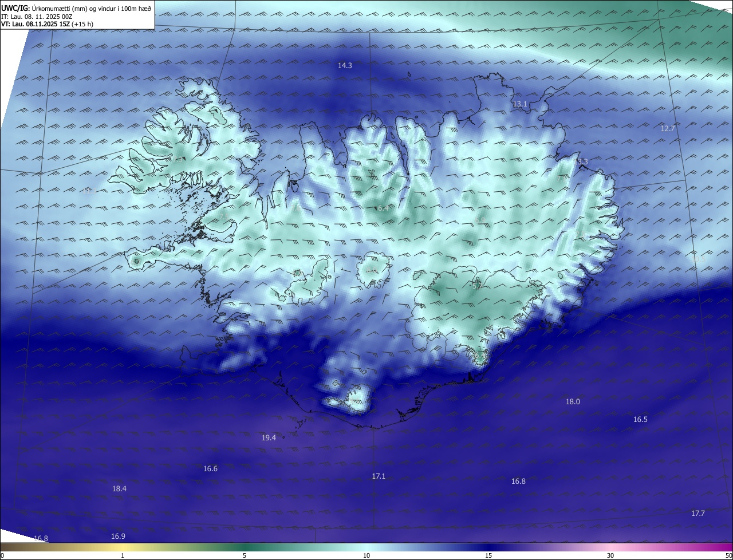Image resolution: width=733 pixels, height=560 pixels.
Task: Click the color scale label 30
Action: pos(610,556)
